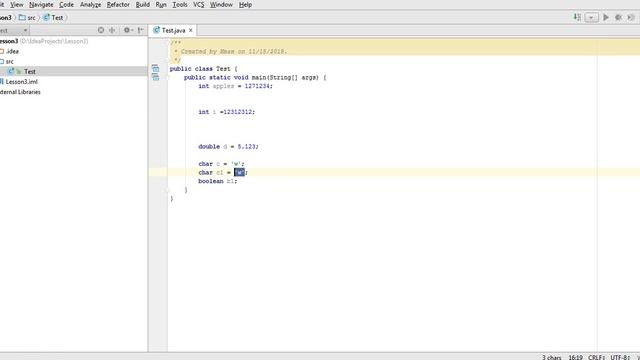This screenshot has height=360, width=640.
Task: Open the Analyze menu
Action: click(91, 5)
